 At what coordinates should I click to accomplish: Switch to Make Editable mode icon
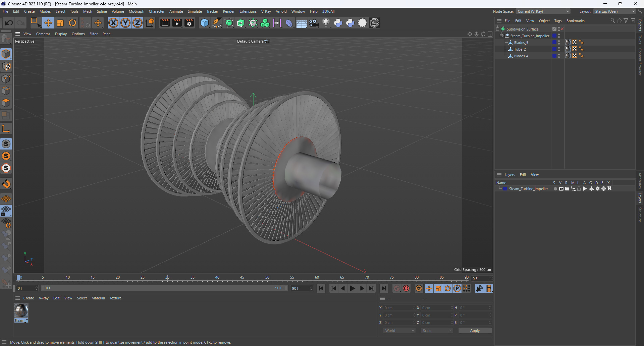6,39
